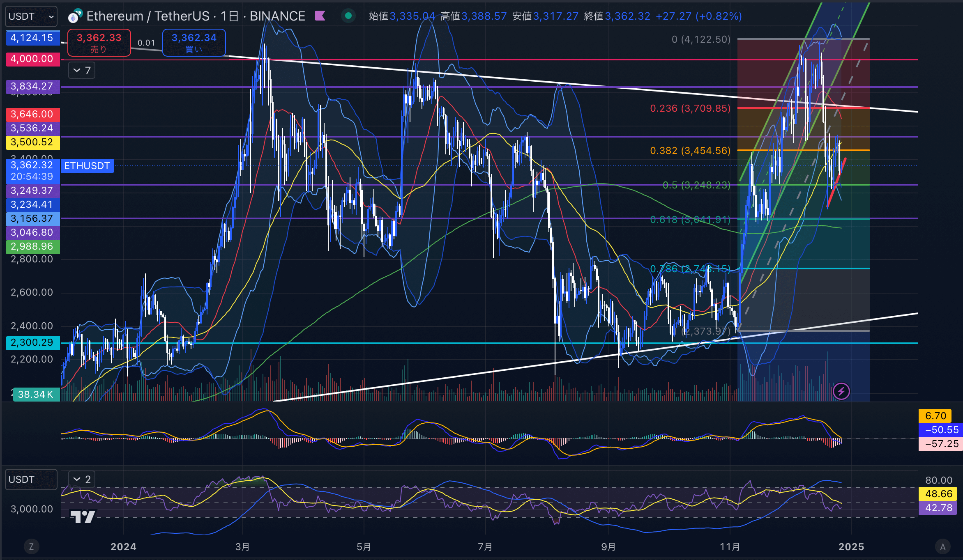963x560 pixels.
Task: Select the 3,500.52 yellow price label
Action: [32, 142]
